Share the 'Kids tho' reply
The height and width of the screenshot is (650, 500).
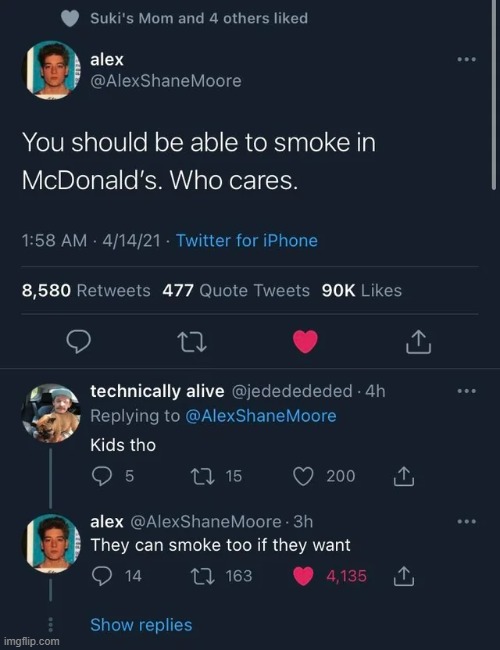[404, 476]
